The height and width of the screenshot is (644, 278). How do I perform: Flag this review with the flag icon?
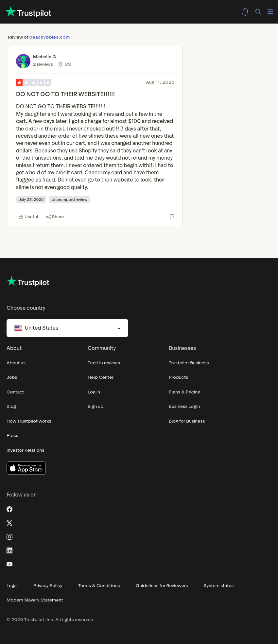click(172, 217)
